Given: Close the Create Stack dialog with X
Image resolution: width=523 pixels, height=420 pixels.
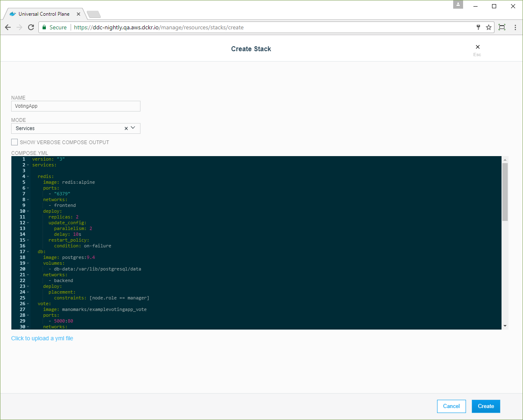Looking at the screenshot, I should click(478, 47).
